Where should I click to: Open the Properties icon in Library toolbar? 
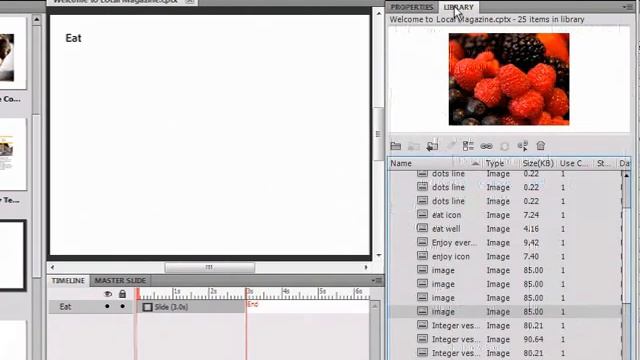pos(468,146)
